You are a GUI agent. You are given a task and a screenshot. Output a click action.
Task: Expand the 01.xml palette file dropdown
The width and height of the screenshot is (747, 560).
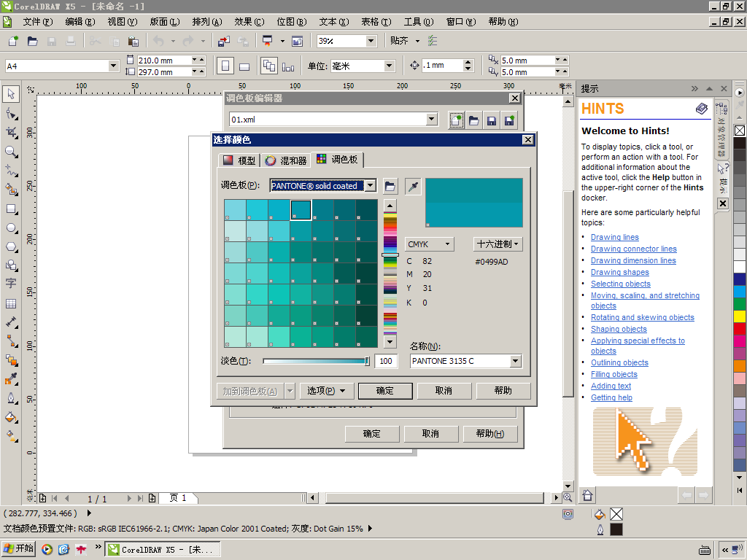click(432, 119)
